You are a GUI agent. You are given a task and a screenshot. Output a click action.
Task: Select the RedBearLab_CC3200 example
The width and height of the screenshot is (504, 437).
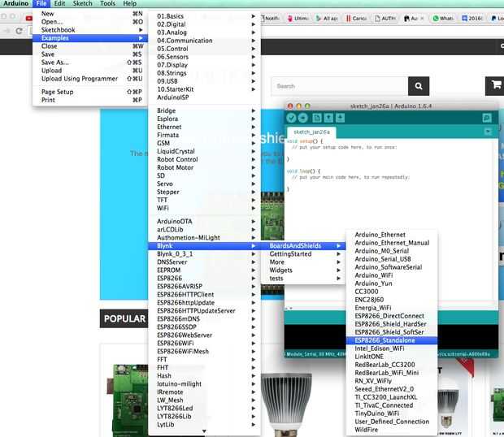click(x=392, y=365)
